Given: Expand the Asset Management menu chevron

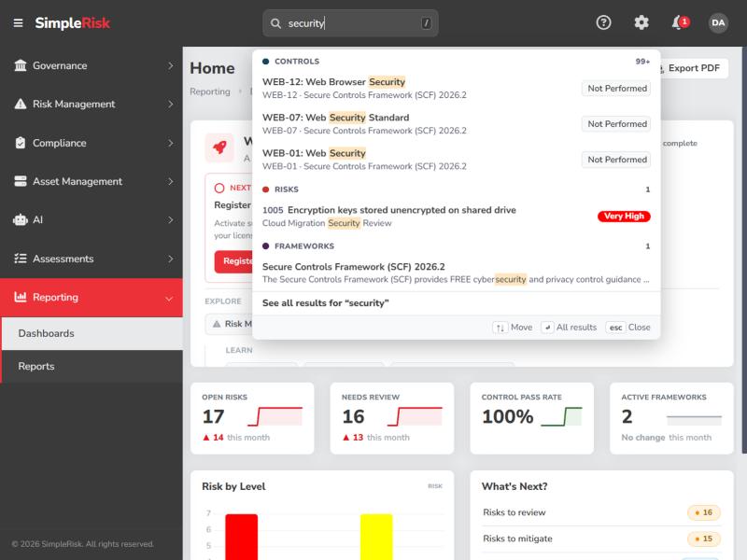Looking at the screenshot, I should [x=170, y=181].
